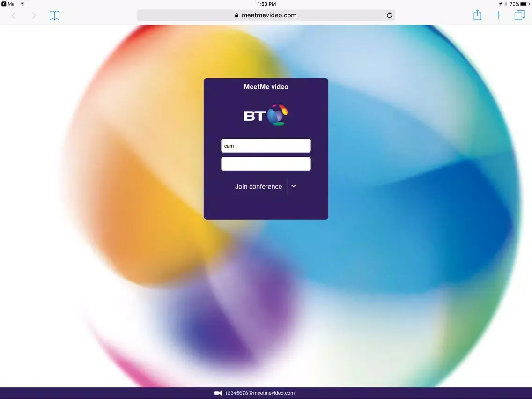Show all open tabs overview icon
Screen dimensions: 532x399
tap(519, 15)
